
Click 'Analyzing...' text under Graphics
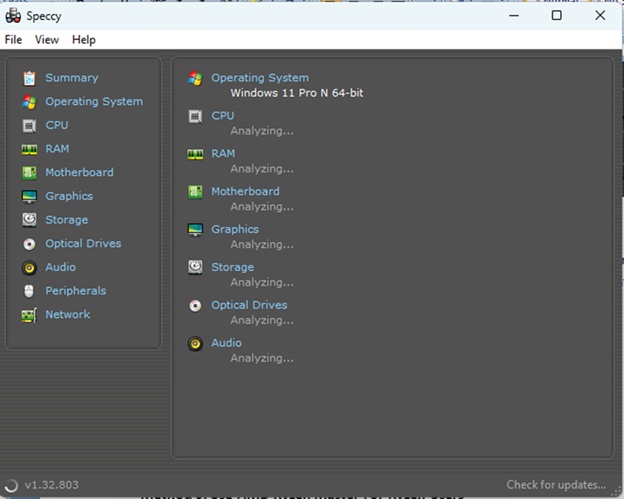(262, 244)
